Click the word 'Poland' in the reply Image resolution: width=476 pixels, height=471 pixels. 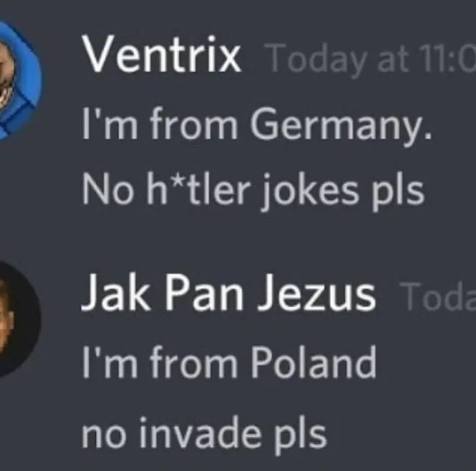[x=313, y=362]
